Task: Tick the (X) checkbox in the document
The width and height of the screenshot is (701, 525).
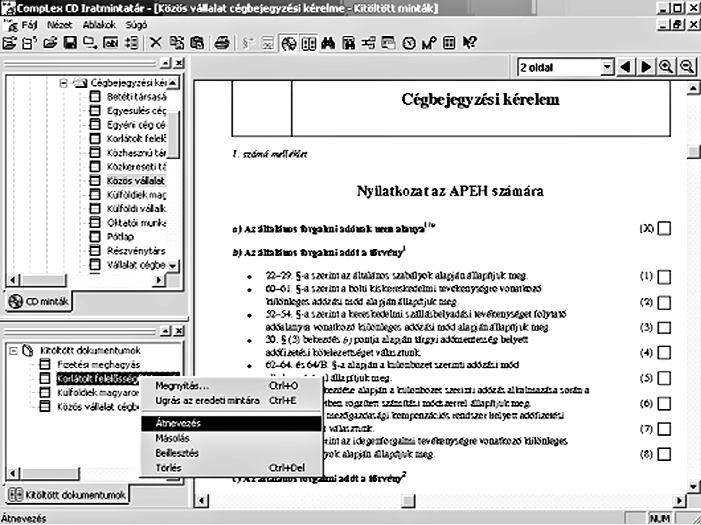Action: coord(664,229)
